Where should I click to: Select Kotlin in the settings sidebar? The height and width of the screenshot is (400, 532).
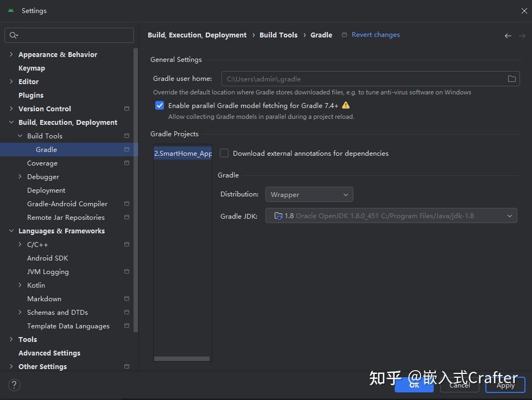tap(36, 285)
